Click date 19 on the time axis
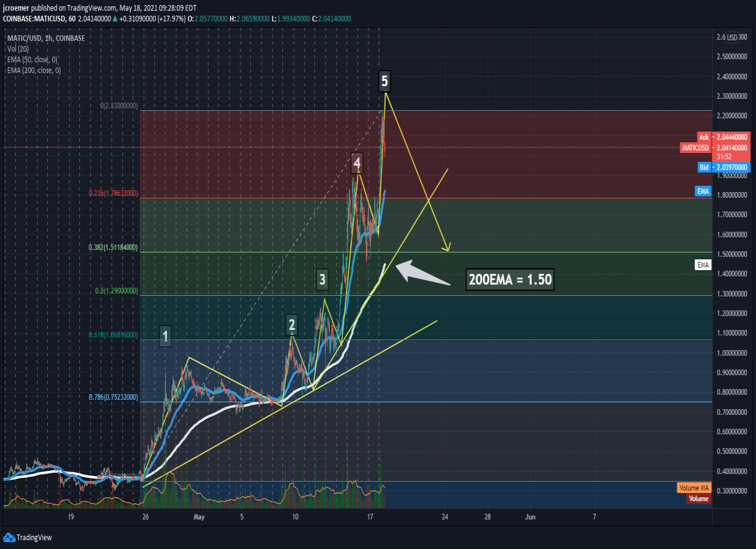 [x=71, y=517]
